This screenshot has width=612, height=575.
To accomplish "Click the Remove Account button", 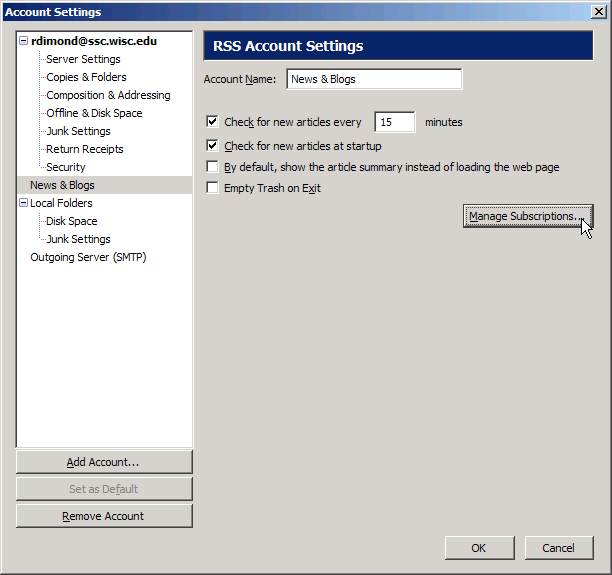I will click(x=104, y=516).
